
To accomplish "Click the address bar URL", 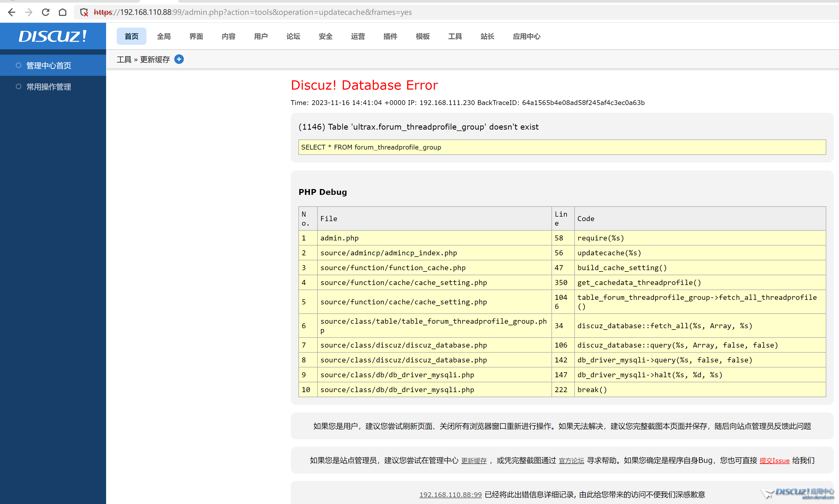I will [253, 12].
